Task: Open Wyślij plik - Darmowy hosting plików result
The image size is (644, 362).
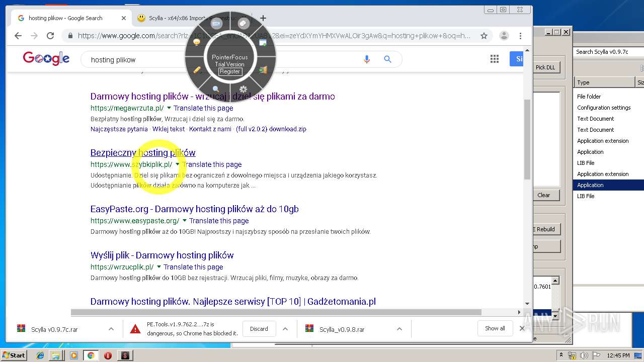Action: [x=162, y=255]
